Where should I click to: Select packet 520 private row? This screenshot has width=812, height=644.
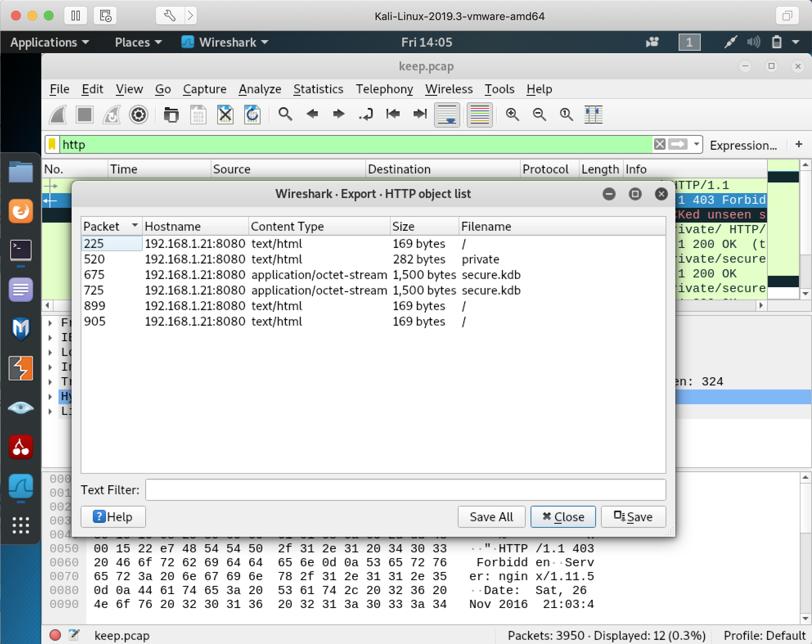(373, 259)
